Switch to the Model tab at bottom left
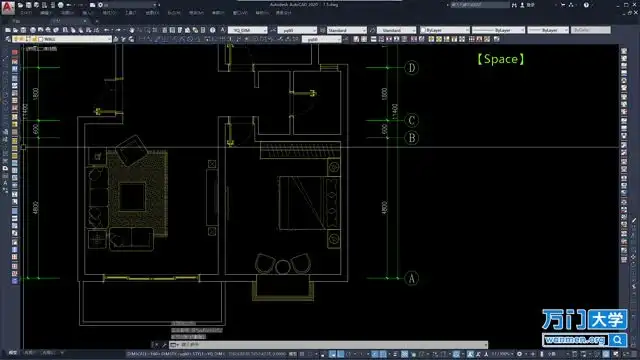The image size is (640, 360). tap(13, 353)
